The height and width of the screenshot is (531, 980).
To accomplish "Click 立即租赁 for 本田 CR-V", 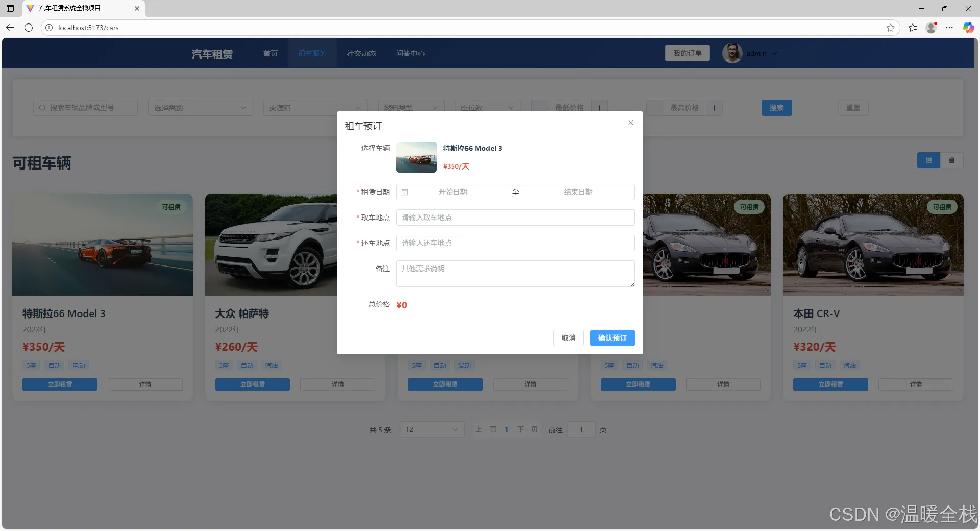I will point(830,384).
